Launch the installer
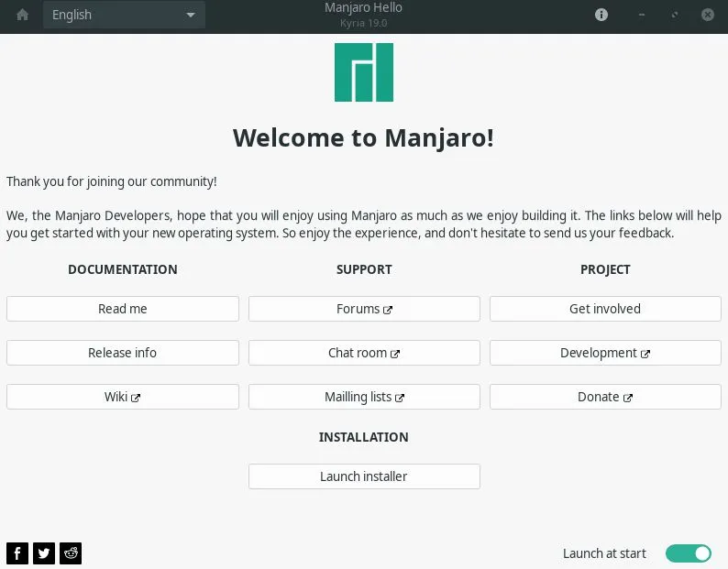 coord(364,476)
